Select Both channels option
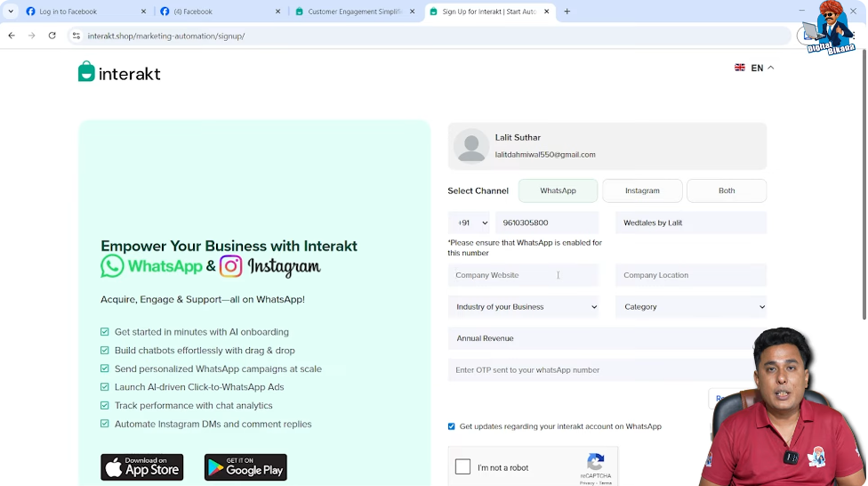The height and width of the screenshot is (486, 868). click(x=727, y=190)
